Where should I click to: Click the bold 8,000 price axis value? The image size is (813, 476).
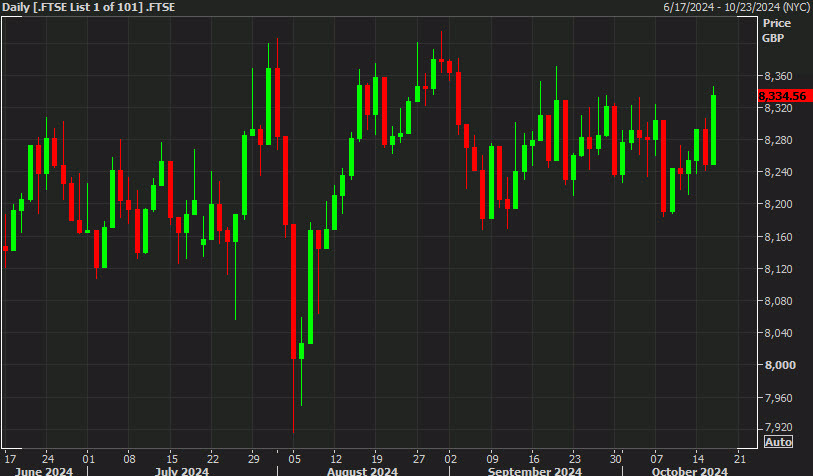(x=780, y=365)
